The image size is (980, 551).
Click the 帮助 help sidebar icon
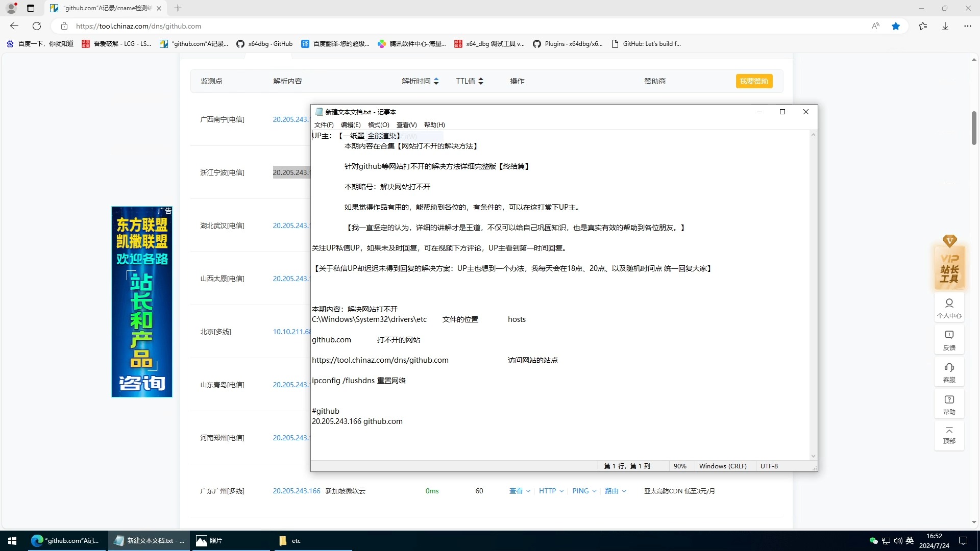[x=948, y=404]
